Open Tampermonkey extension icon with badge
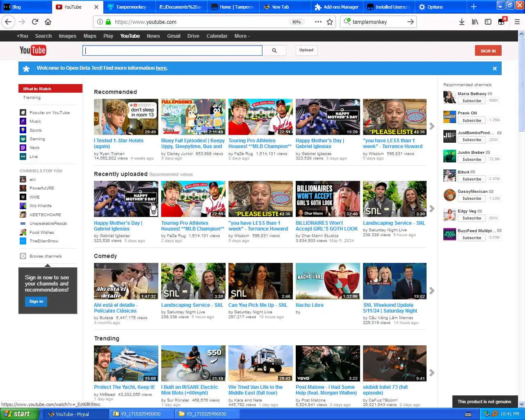Viewport: 525px width, 420px height. (x=502, y=21)
